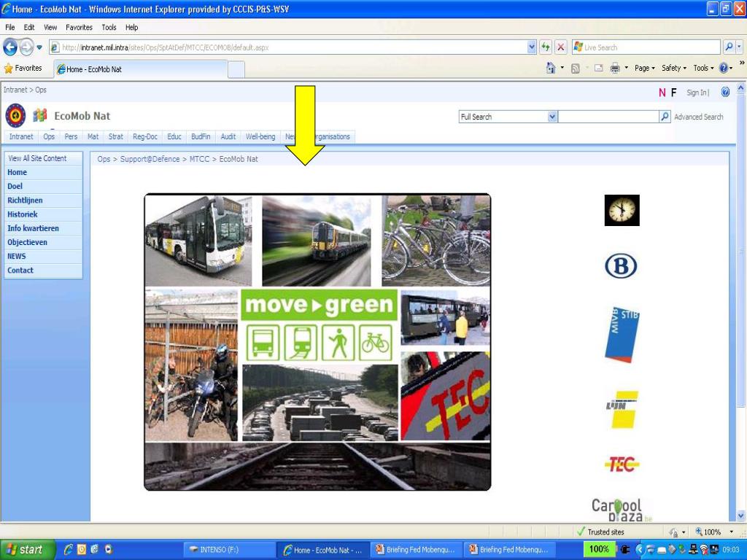Click the Read Mail toolbar icon
This screenshot has width=747, height=560.
pos(598,68)
